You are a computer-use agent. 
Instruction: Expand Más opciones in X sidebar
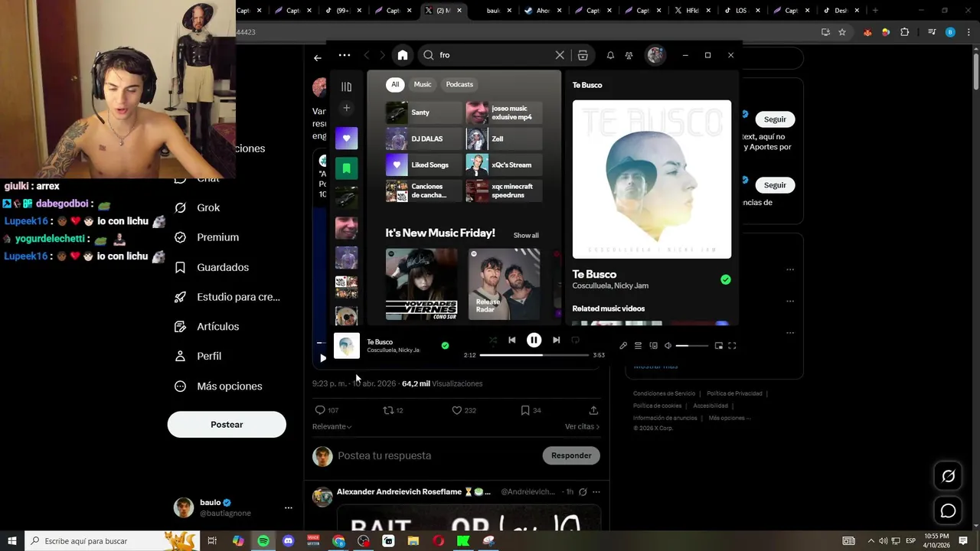(x=218, y=386)
